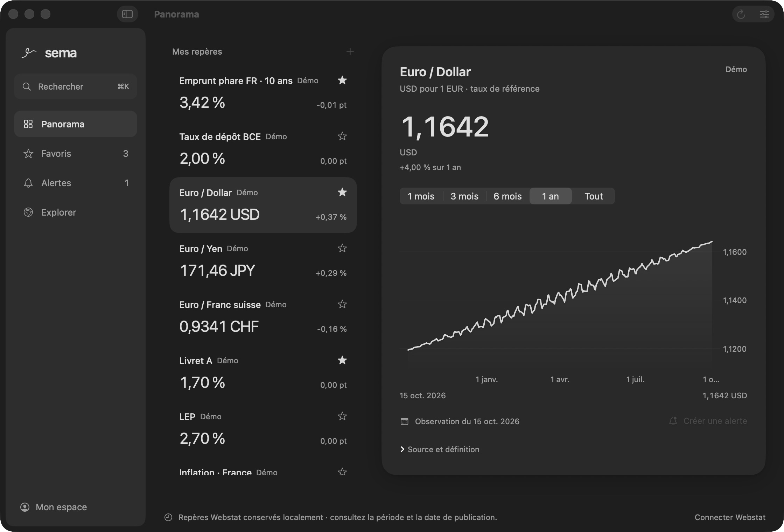
Task: Show the Tout time range
Action: point(594,196)
